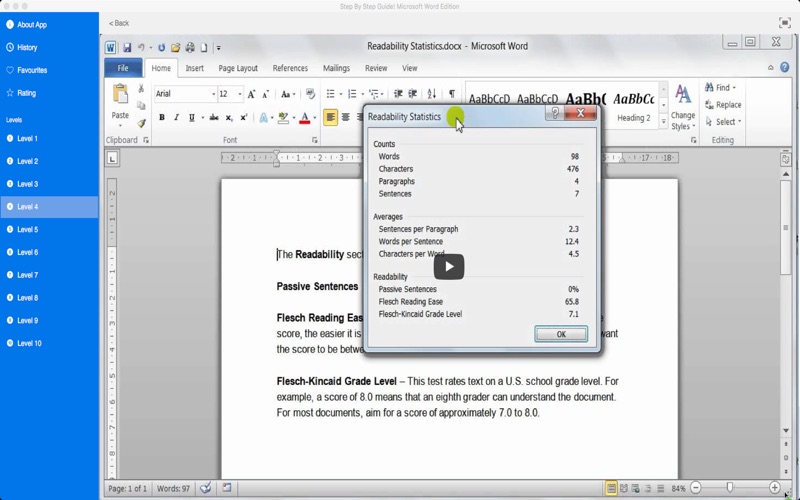Toggle Bold formatting
The width and height of the screenshot is (800, 500).
click(162, 117)
